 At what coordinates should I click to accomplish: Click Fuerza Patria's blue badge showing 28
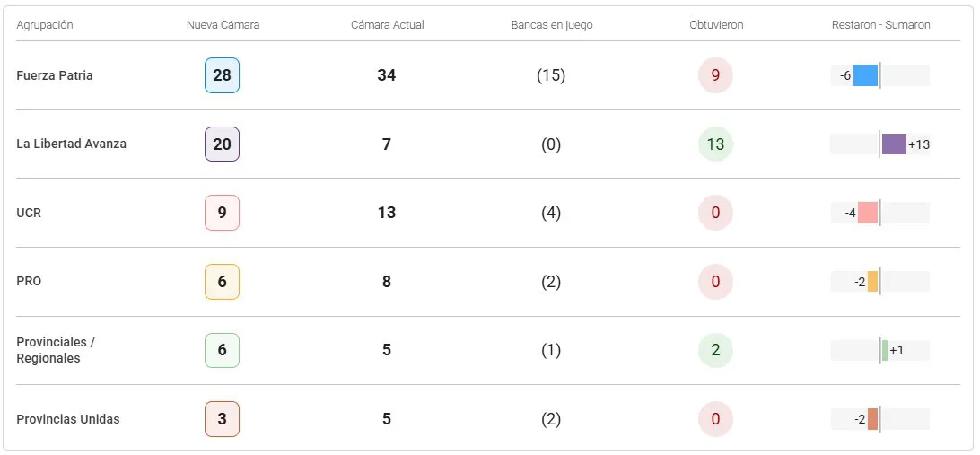point(222,75)
